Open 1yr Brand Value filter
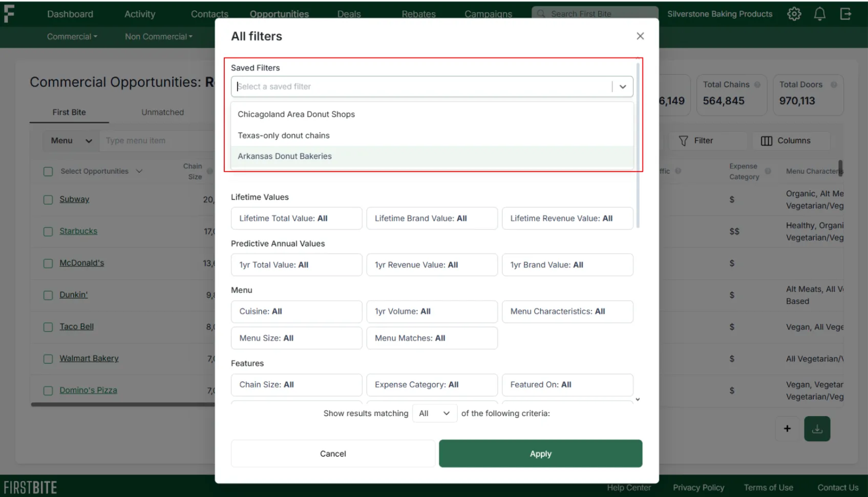The width and height of the screenshot is (868, 497). click(x=567, y=265)
